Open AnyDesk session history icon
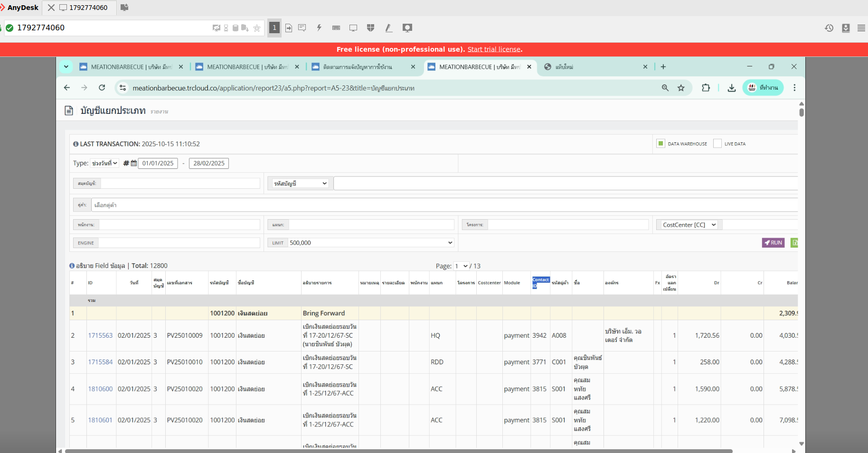The width and height of the screenshot is (868, 453). [x=829, y=28]
